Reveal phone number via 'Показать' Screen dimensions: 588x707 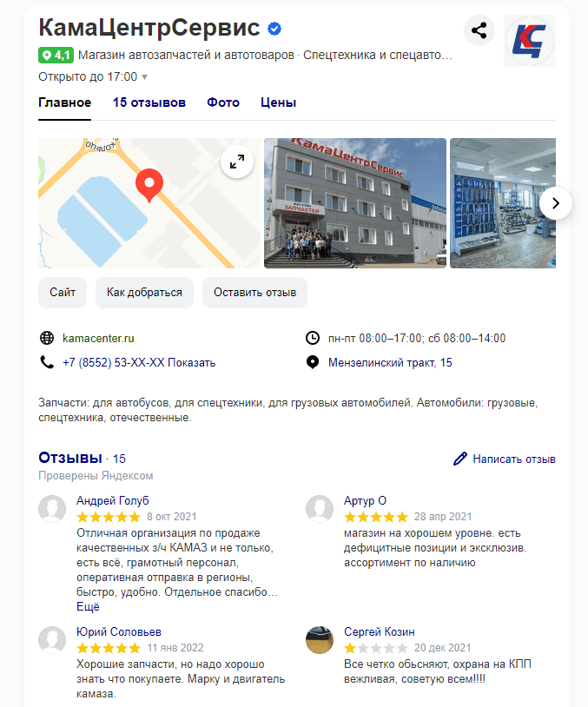[x=192, y=362]
